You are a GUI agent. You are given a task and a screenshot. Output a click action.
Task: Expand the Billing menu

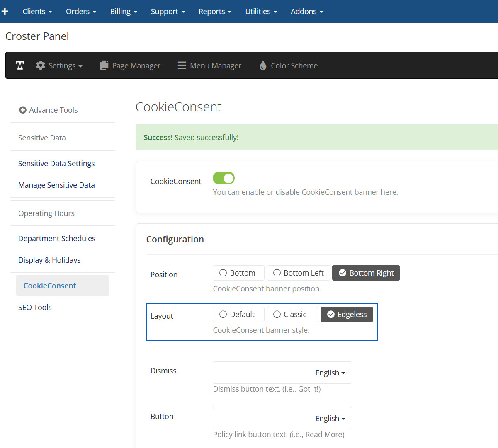tap(124, 12)
